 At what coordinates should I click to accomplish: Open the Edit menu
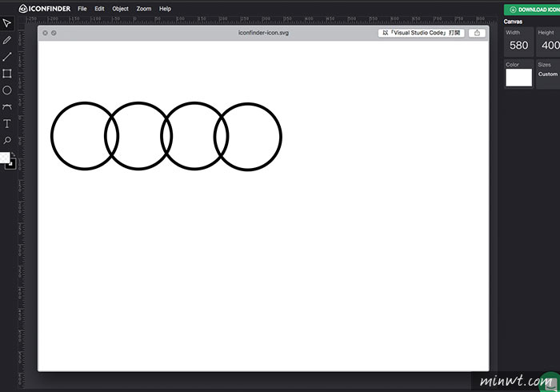[x=99, y=9]
